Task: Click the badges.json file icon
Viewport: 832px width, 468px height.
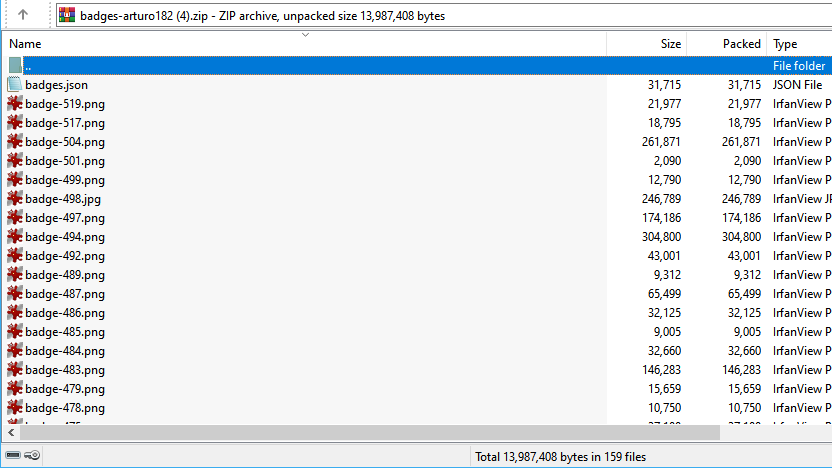Action: point(15,84)
